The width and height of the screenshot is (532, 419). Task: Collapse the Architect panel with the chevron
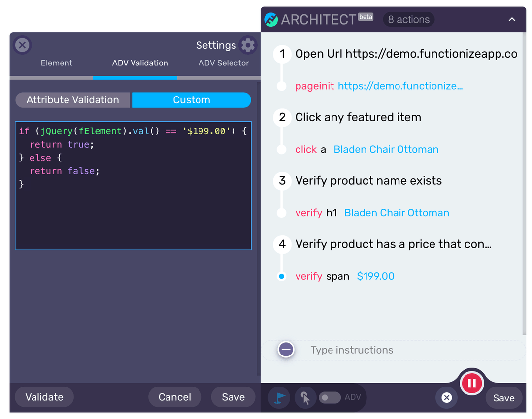tap(512, 19)
